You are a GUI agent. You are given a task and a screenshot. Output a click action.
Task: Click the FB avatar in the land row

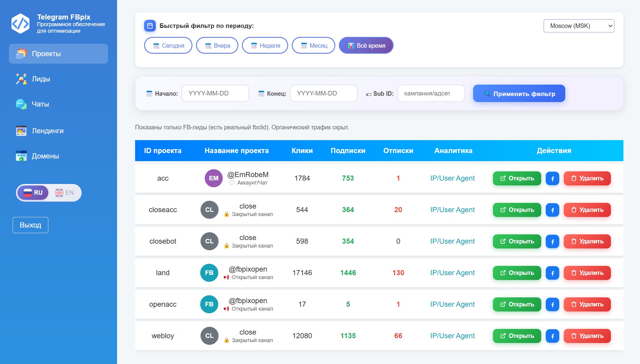tap(209, 273)
